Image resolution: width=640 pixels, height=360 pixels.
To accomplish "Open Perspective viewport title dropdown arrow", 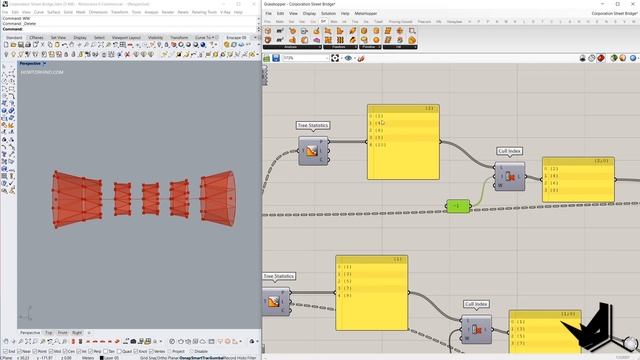I will pos(44,64).
